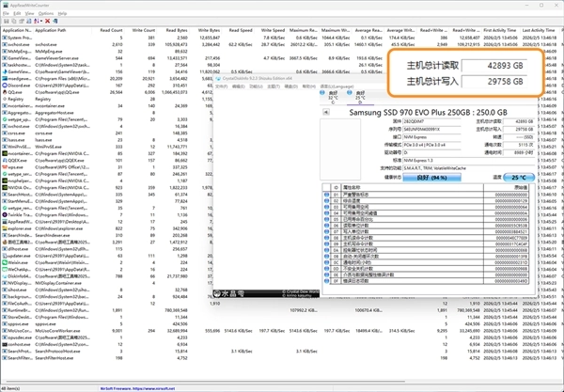
Task: Click the GameViewerServer.exe process icon
Action: tap(5, 57)
